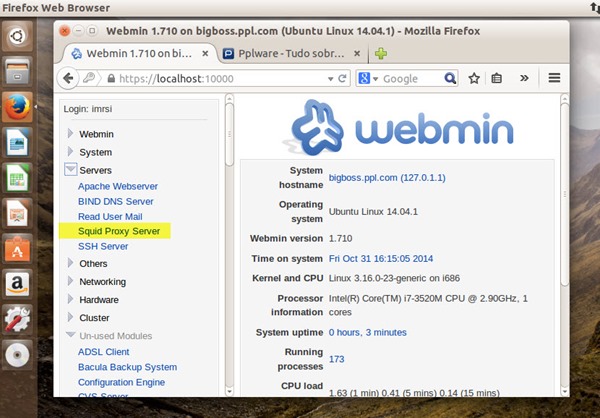Click key icon in address bar
600x418 pixels.
(89, 78)
